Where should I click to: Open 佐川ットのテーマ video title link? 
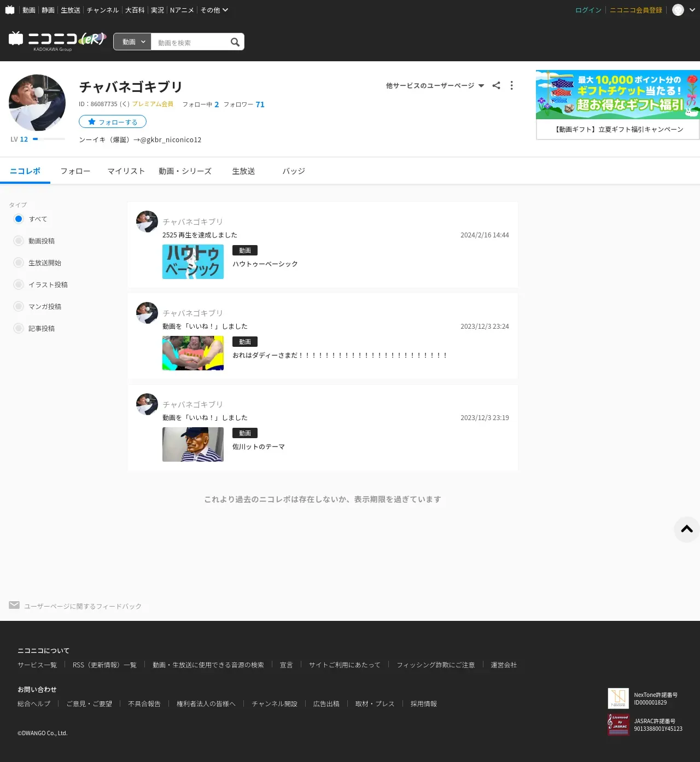tap(259, 446)
